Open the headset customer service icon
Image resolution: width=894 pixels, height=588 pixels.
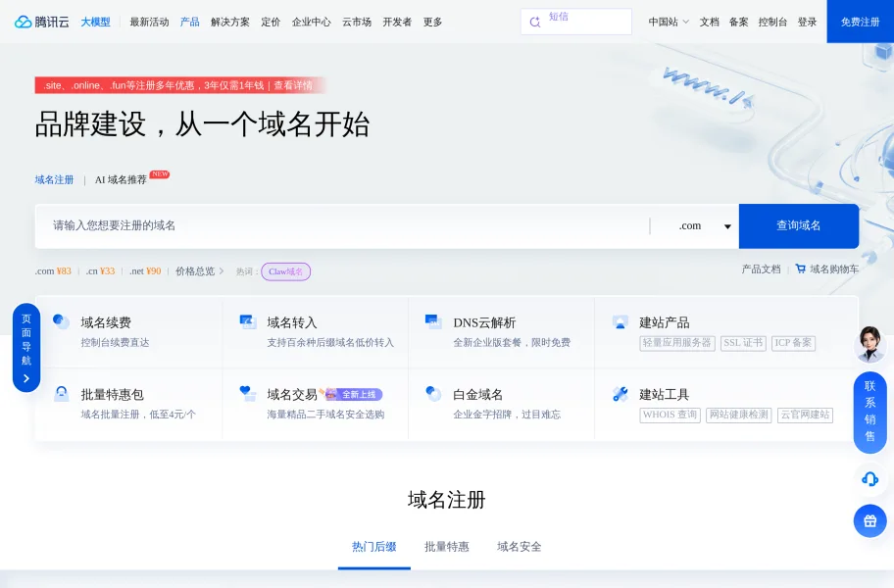[x=869, y=479]
